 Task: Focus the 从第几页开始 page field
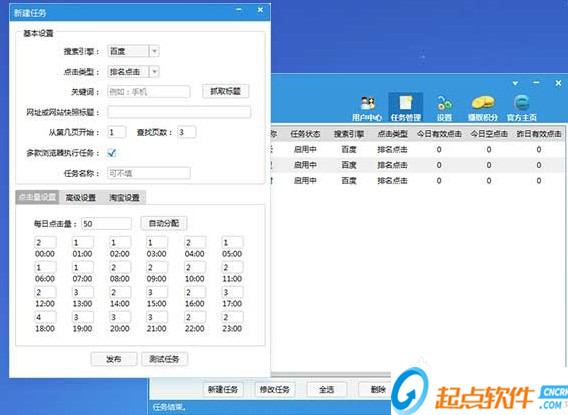(117, 132)
